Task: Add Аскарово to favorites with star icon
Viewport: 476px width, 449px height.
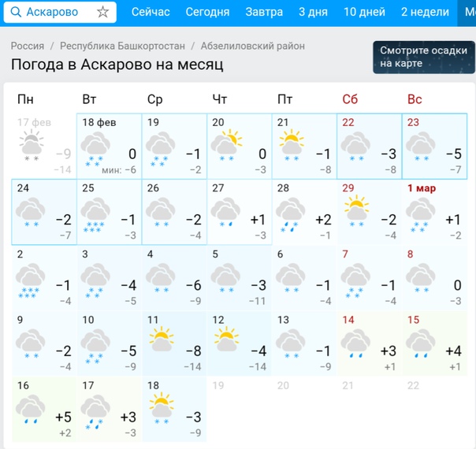Action: pos(102,12)
